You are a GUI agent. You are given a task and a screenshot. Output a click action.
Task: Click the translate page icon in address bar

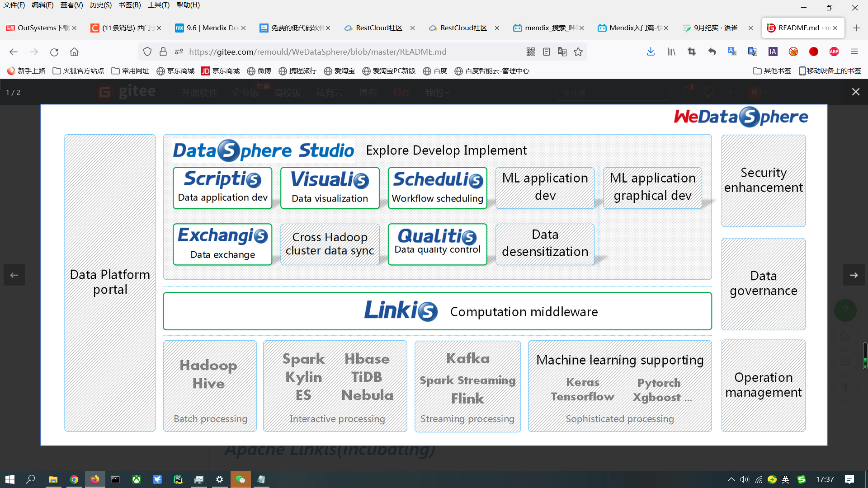click(x=562, y=52)
